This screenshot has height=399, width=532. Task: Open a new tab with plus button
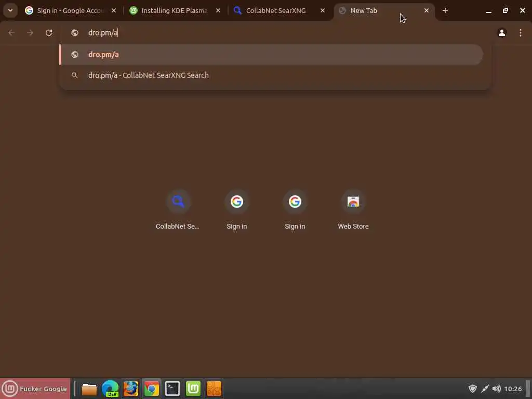[x=445, y=10]
